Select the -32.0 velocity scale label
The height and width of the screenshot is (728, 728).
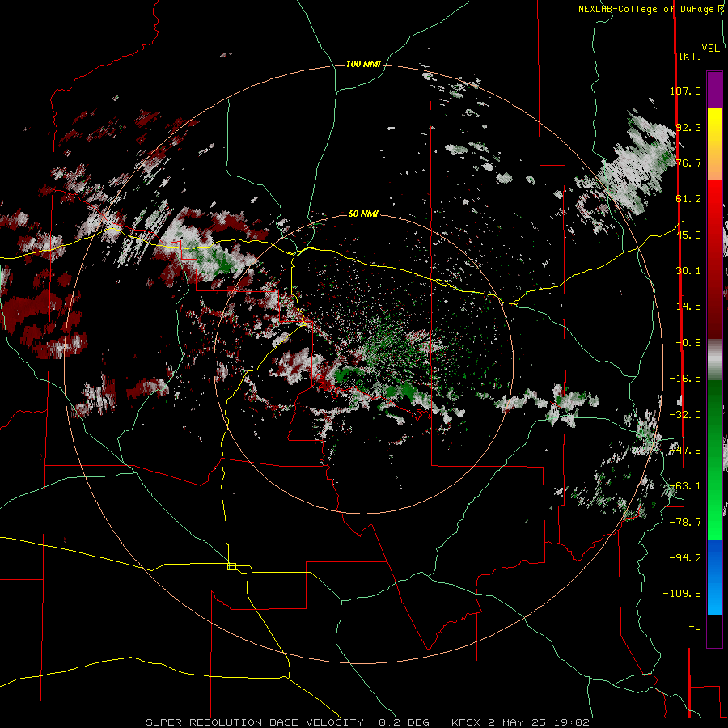coord(685,415)
